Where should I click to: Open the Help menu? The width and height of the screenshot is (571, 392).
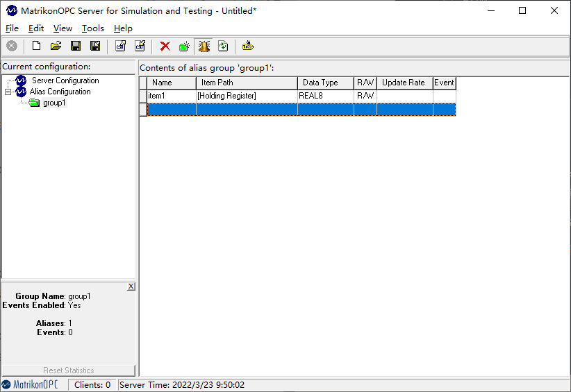[x=123, y=28]
